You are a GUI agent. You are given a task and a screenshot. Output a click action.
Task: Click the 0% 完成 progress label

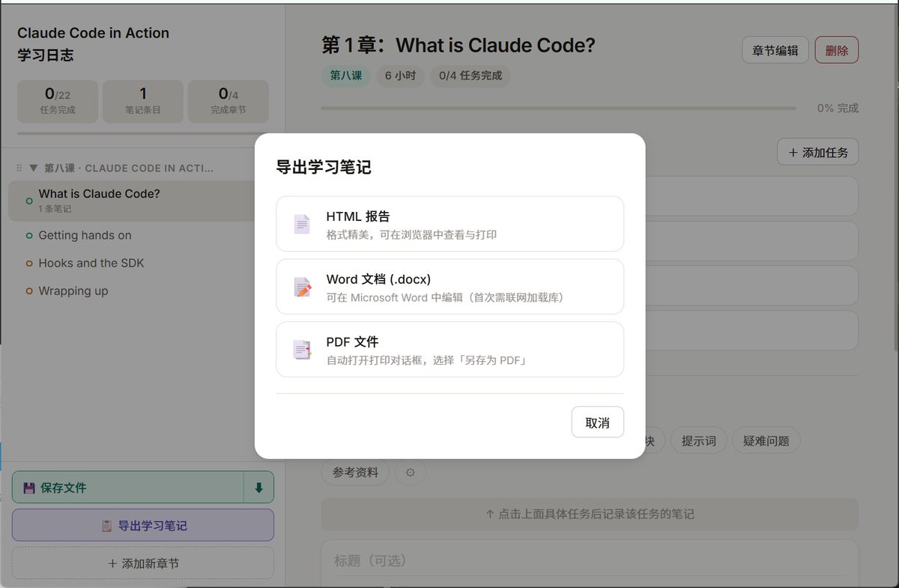click(838, 108)
